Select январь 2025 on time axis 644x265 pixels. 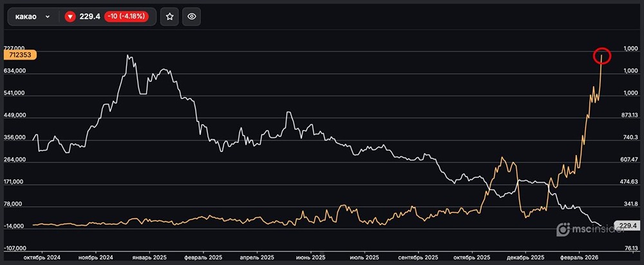pos(149,256)
